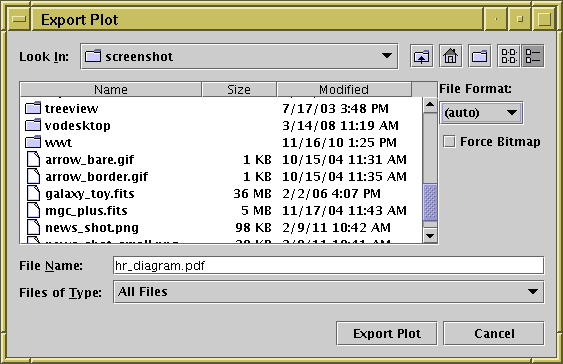Click the 11/16/10 1:25 PM date
This screenshot has height=364, width=563.
pyautogui.click(x=339, y=143)
